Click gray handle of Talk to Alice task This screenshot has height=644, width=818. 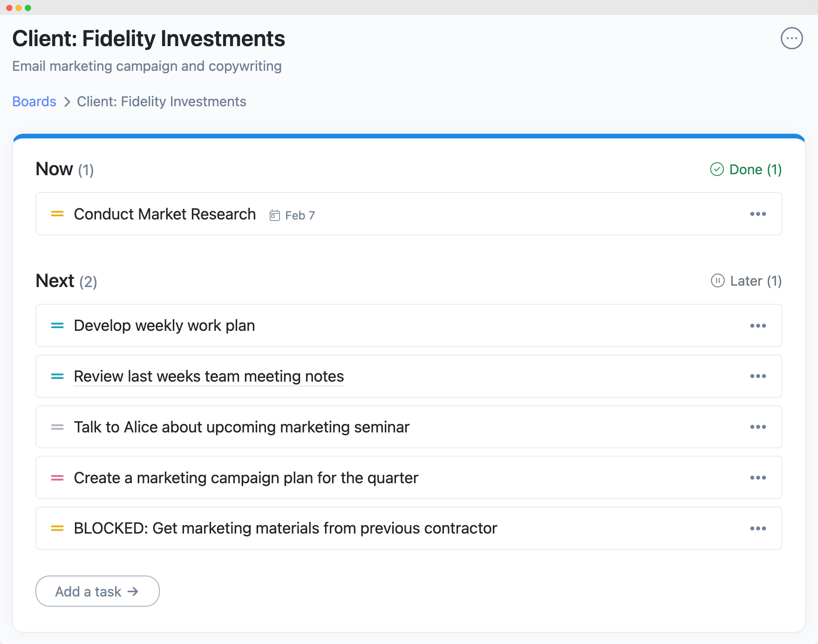click(x=57, y=427)
